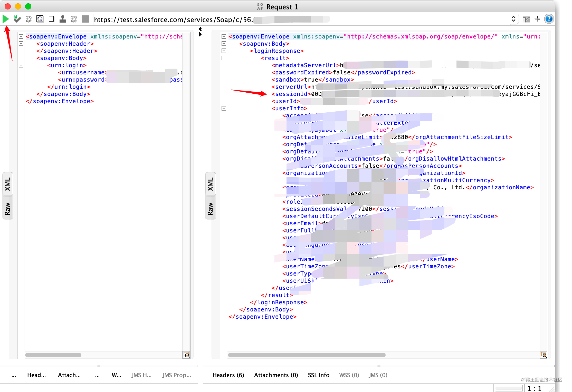The height and width of the screenshot is (392, 572).
Task: Open response WSS (0) tab
Action: [x=349, y=375]
